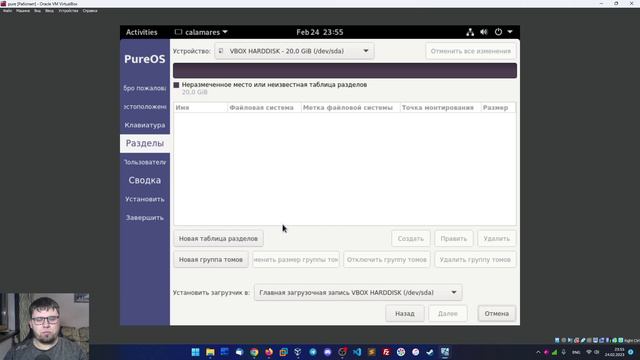
Task: Click the PureOS logo text in sidebar
Action: 145,59
